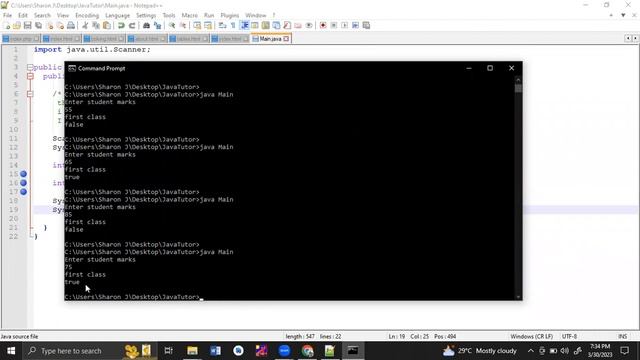
Task: Click the Zoom In toolbar icon
Action: tap(172, 25)
